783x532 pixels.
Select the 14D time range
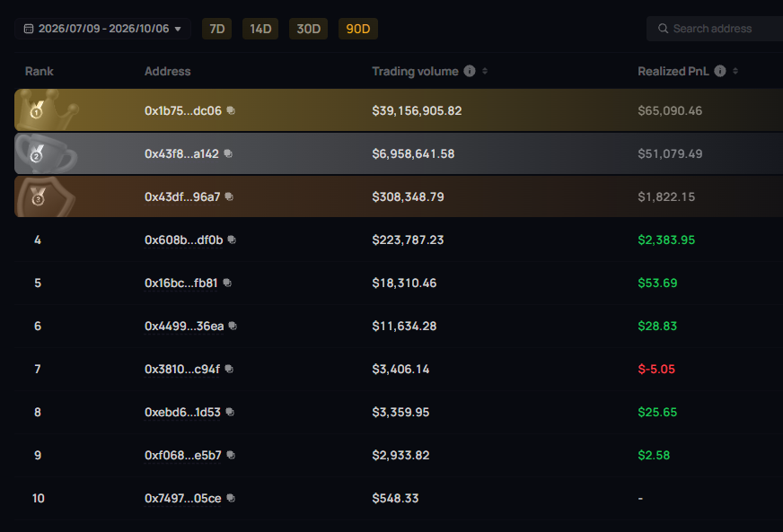click(260, 29)
